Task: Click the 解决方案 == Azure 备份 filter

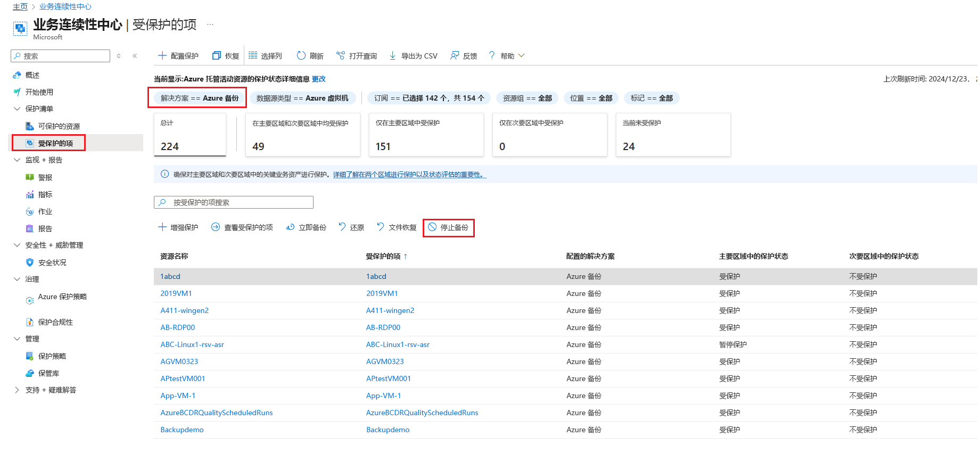Action: pyautogui.click(x=200, y=98)
